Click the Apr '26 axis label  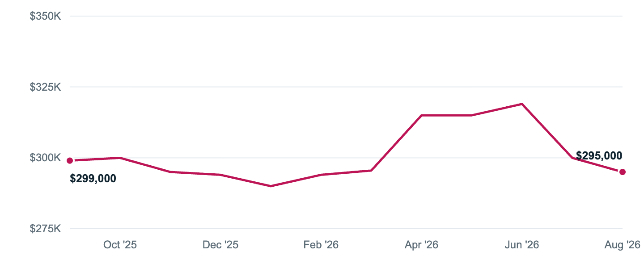(x=421, y=245)
